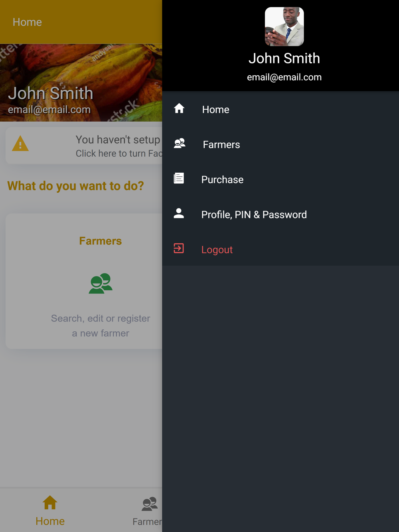
Task: Tap the yellow warning triangle icon
Action: point(20,144)
